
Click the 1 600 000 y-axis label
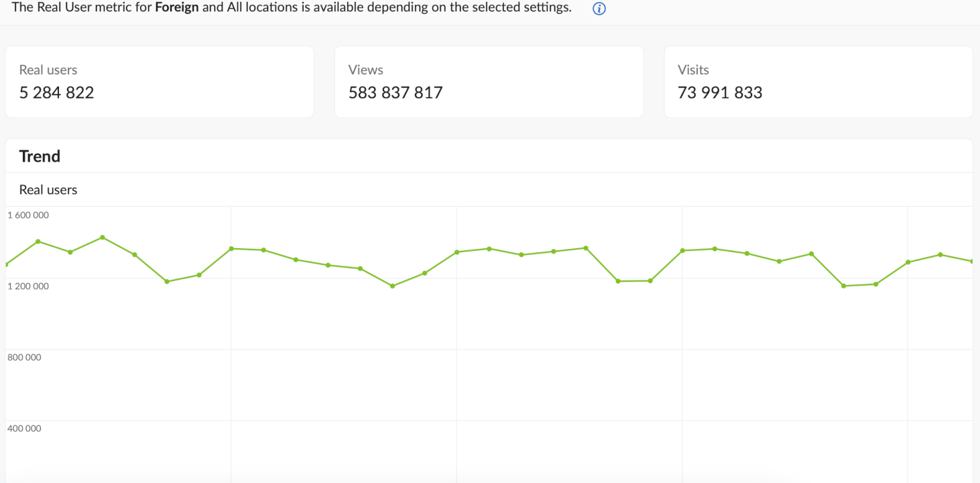pyautogui.click(x=28, y=215)
